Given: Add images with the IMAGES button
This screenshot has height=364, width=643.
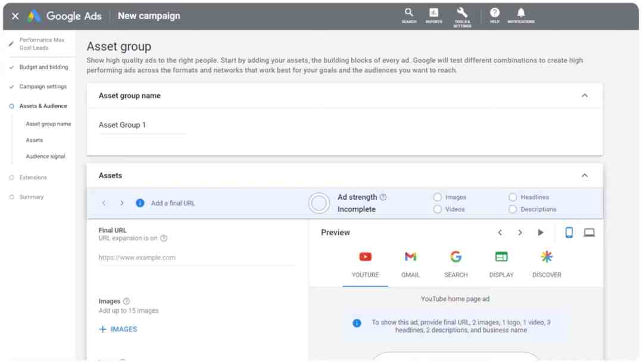Looking at the screenshot, I should tap(118, 329).
